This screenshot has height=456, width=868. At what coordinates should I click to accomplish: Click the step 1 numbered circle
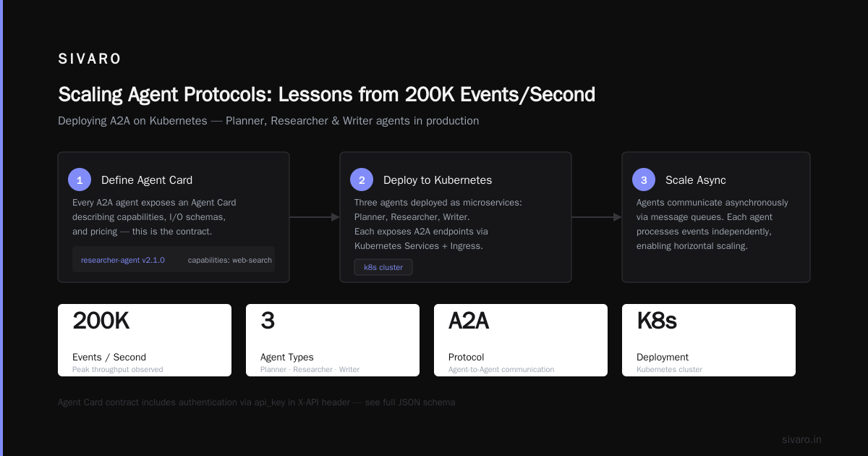[80, 180]
